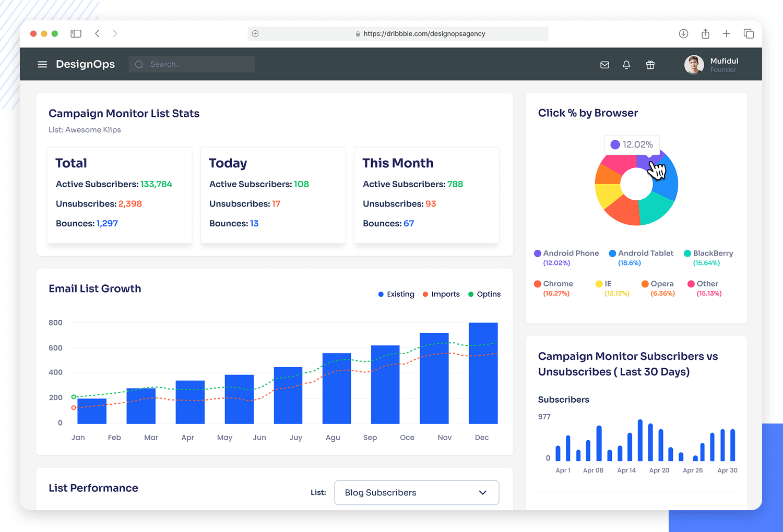Click the teal BlackBerry donut slice
Screen dimensions: 783x532
pos(655,208)
